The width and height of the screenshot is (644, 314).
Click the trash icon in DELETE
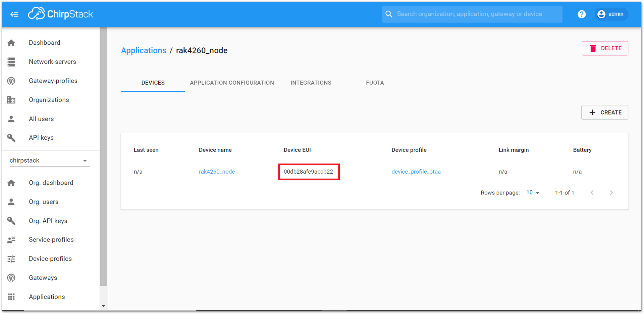[x=593, y=48]
